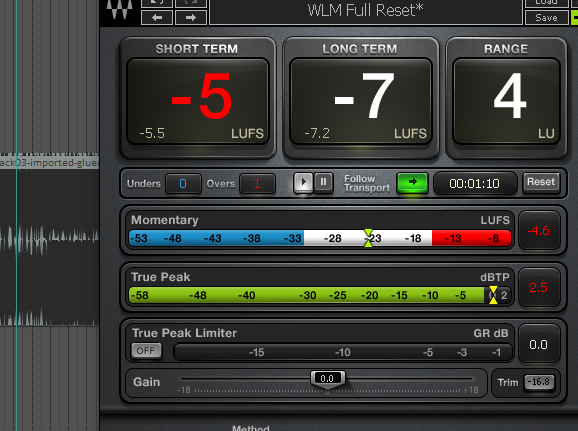Click the Overs counter showing 1
578x431 pixels.
point(257,183)
